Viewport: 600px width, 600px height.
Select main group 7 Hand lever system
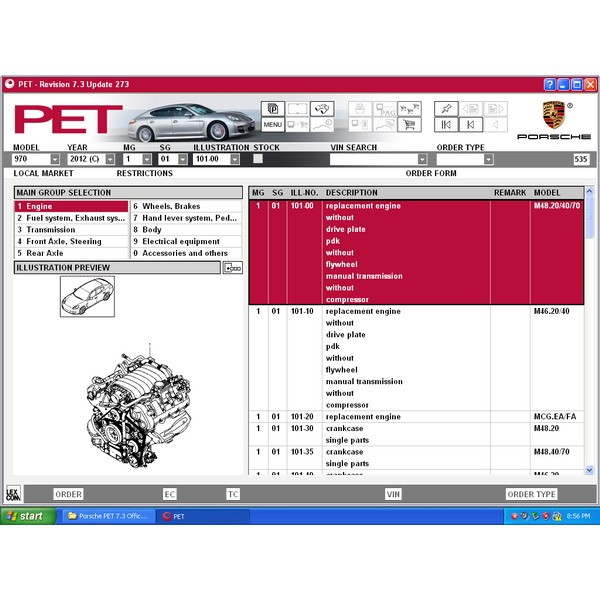point(186,218)
